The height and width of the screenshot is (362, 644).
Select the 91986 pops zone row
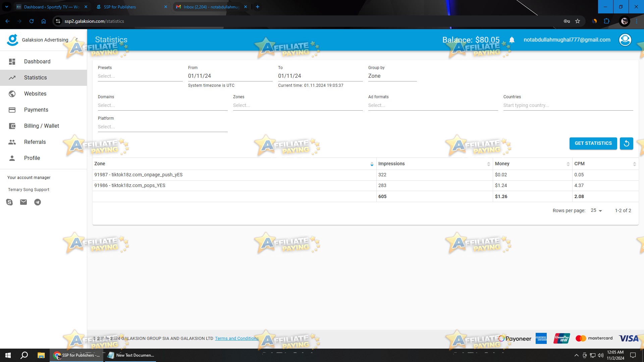click(x=366, y=186)
